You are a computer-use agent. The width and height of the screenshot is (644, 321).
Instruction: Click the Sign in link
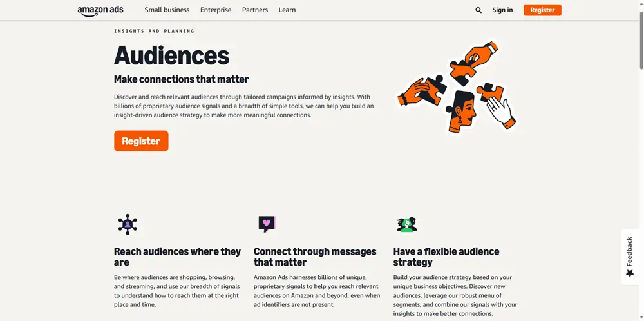tap(502, 10)
